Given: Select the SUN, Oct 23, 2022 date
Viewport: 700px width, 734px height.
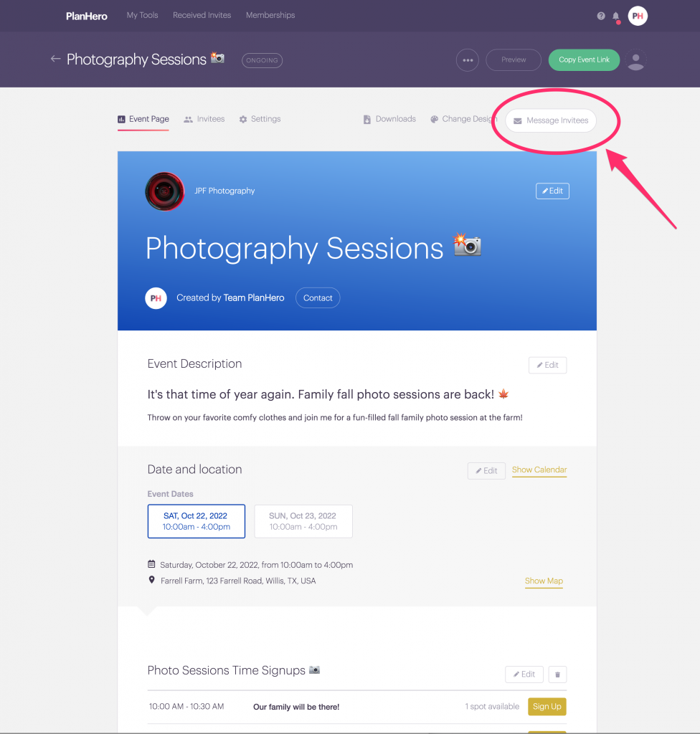Looking at the screenshot, I should point(303,521).
